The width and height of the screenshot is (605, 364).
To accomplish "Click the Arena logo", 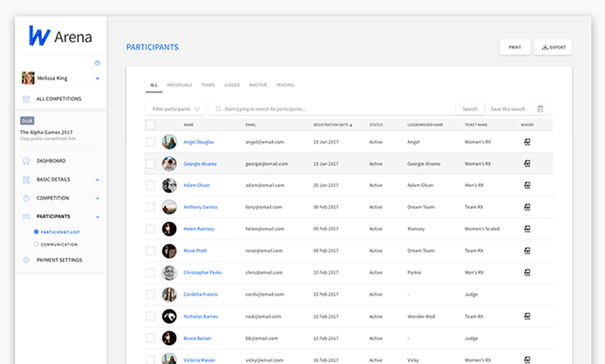I will click(60, 36).
